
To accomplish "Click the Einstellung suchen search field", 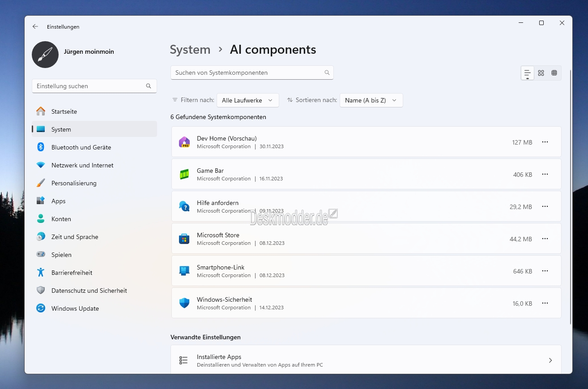I will pyautogui.click(x=94, y=86).
